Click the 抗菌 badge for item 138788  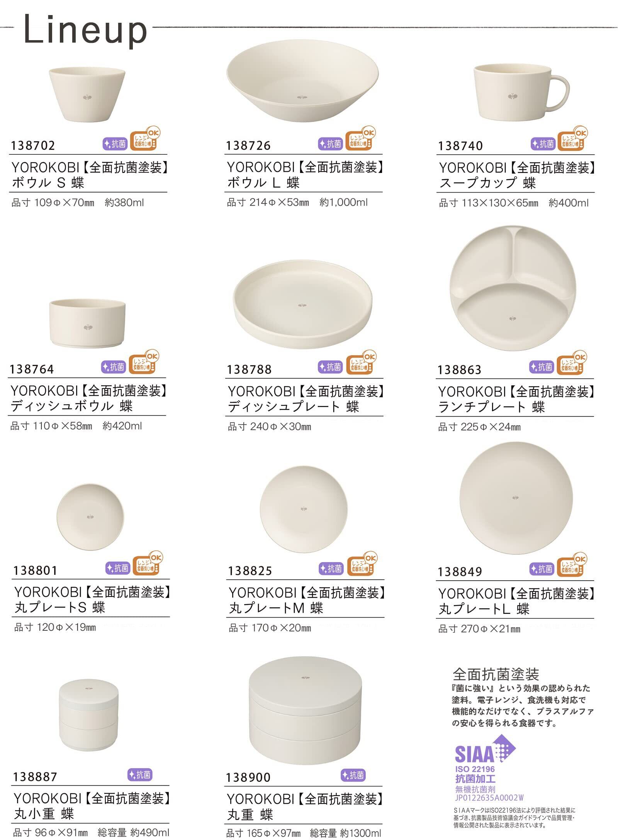click(x=331, y=367)
